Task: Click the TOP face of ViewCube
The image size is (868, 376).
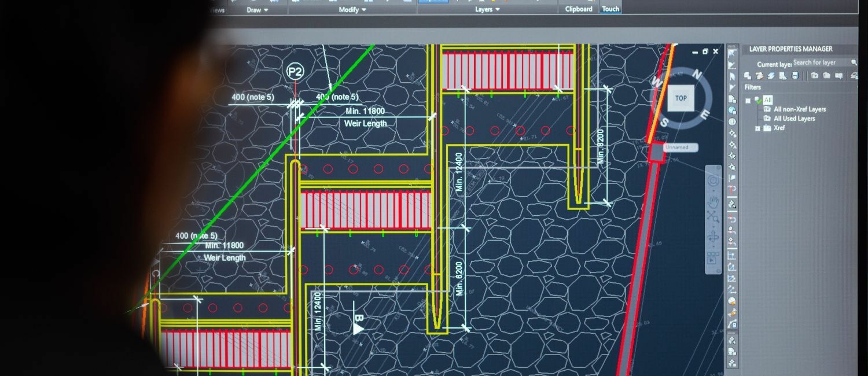Action: (681, 98)
